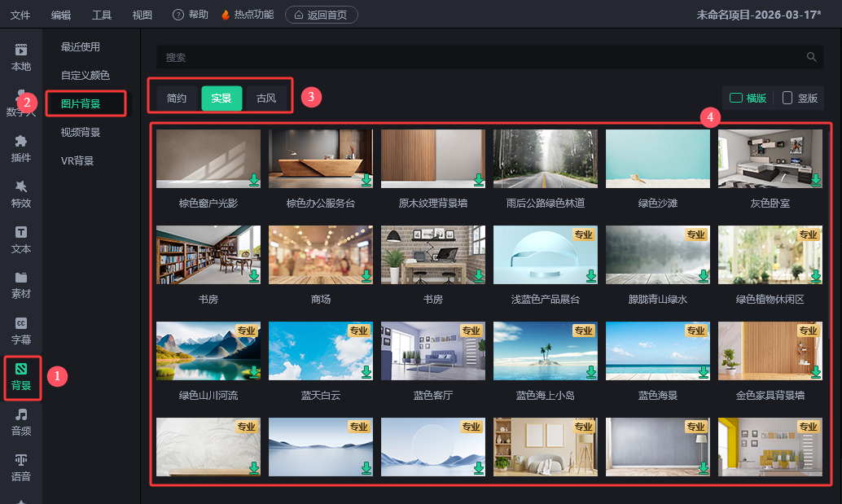Viewport: 842px width, 504px height.
Task: Open the 文本 text sidebar panel
Action: coord(21,239)
